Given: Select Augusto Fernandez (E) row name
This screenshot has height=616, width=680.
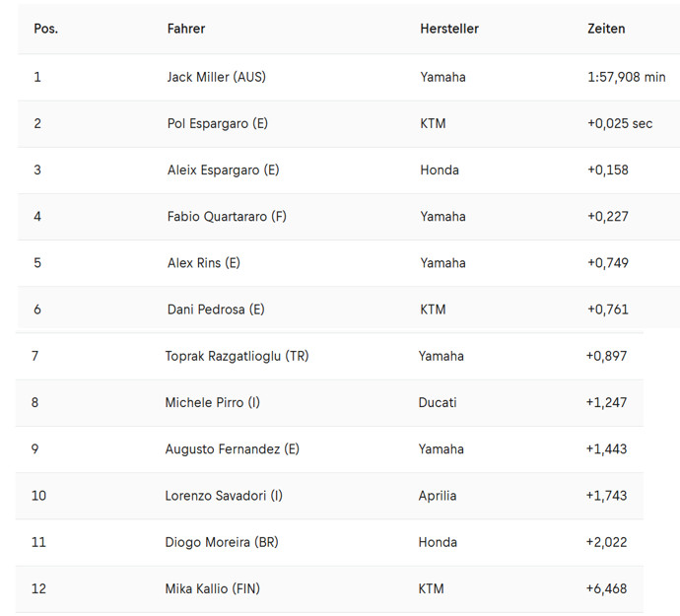Looking at the screenshot, I should click(232, 448).
